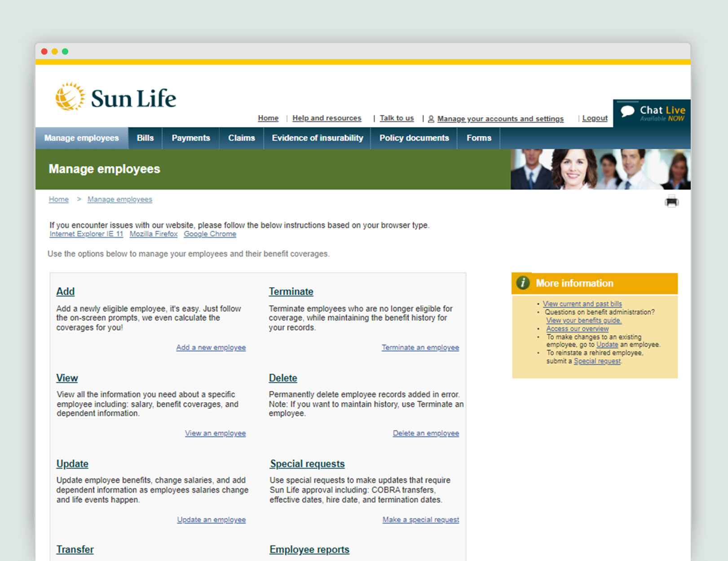Open View current and past bills
Viewport: 728px width, 561px height.
[582, 304]
